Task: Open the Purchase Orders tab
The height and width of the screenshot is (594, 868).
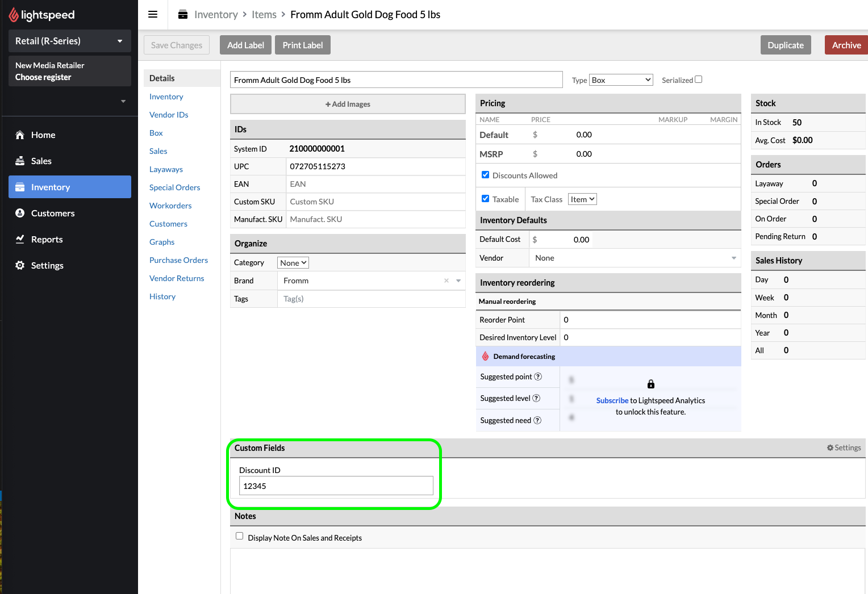Action: coord(178,260)
